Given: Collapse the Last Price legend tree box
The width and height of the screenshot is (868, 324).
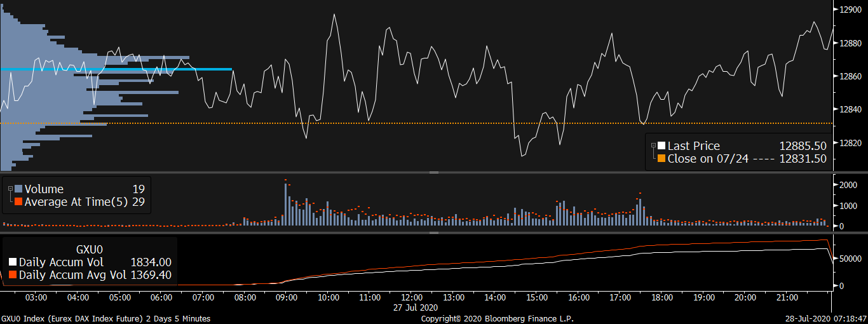Looking at the screenshot, I should [653, 145].
